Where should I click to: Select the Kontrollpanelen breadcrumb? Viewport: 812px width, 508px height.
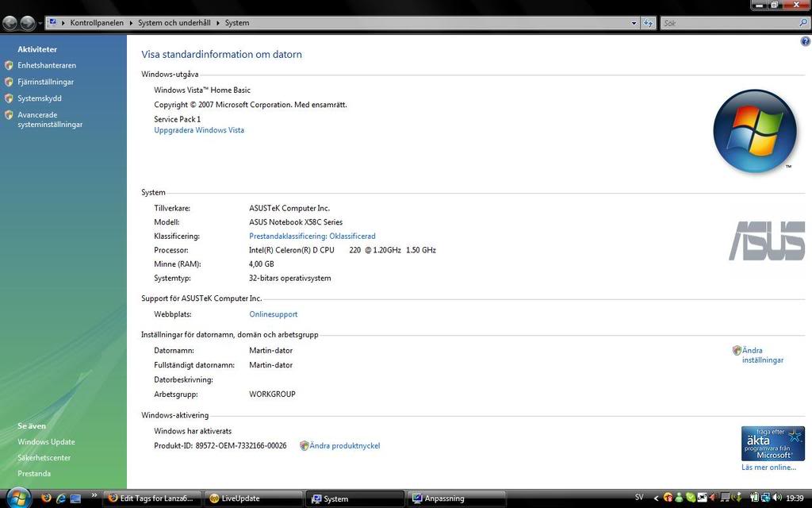[x=97, y=23]
